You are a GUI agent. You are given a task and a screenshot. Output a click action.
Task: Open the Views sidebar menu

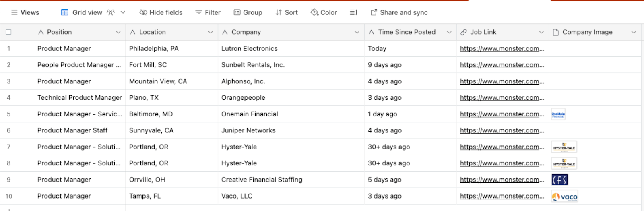click(x=25, y=12)
